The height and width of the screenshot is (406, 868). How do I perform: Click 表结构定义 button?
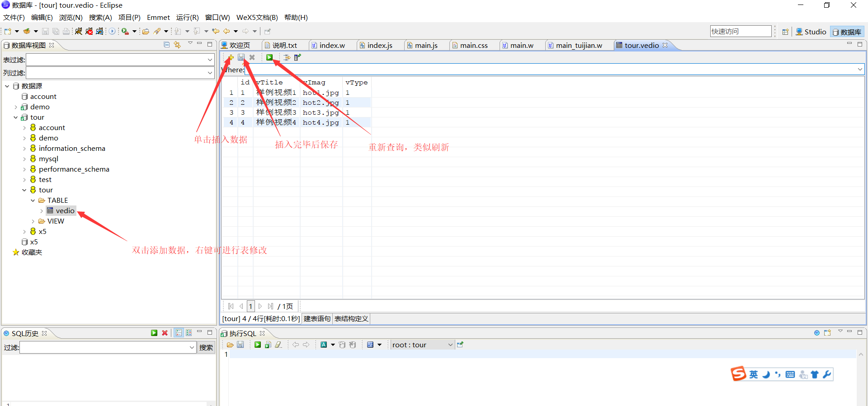351,318
